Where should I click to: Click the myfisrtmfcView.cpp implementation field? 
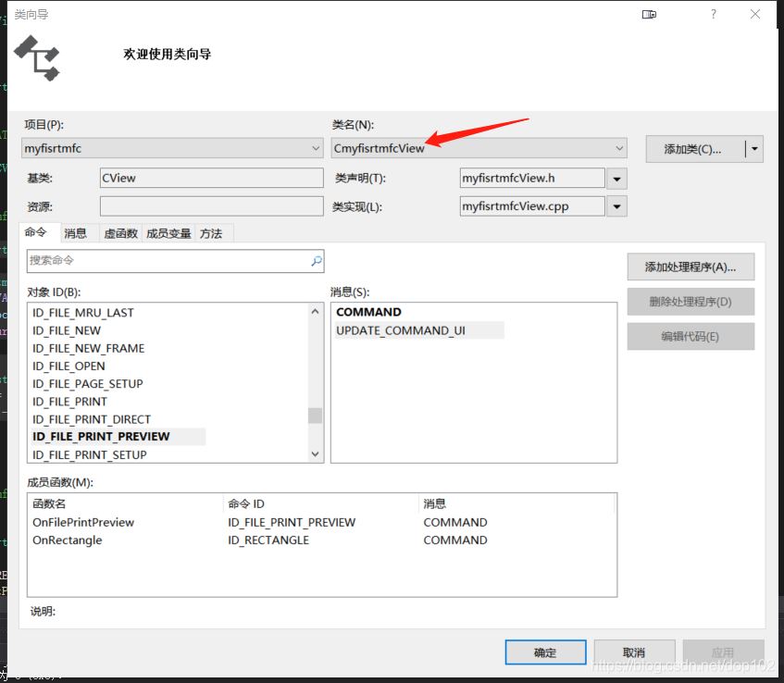click(x=532, y=206)
